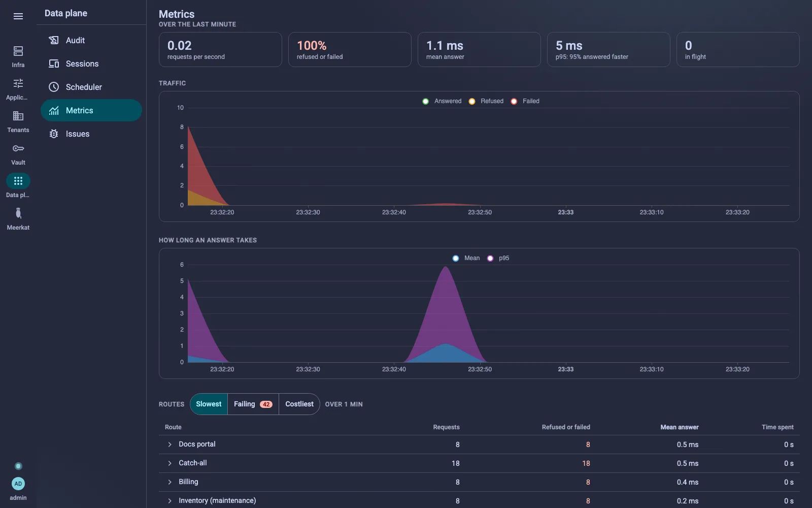Screen dimensions: 812x508
Task: Sort by Mean answer column header
Action: 679,427
